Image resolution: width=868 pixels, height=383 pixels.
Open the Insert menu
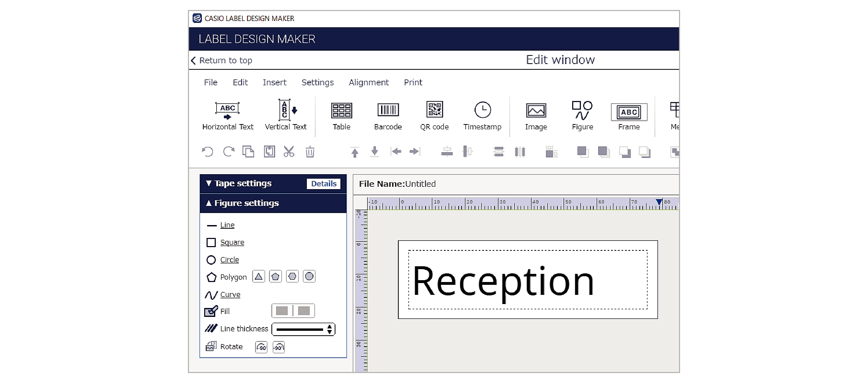click(274, 82)
